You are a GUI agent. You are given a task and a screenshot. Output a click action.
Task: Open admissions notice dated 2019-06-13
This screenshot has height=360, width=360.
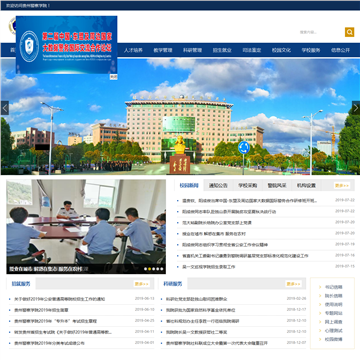click(59, 299)
